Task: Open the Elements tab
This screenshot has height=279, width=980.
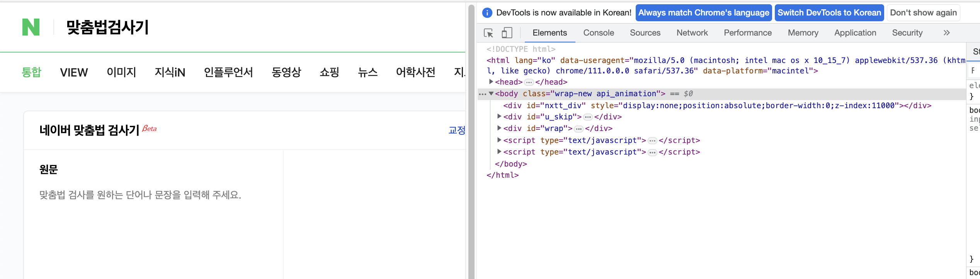Action: point(550,33)
